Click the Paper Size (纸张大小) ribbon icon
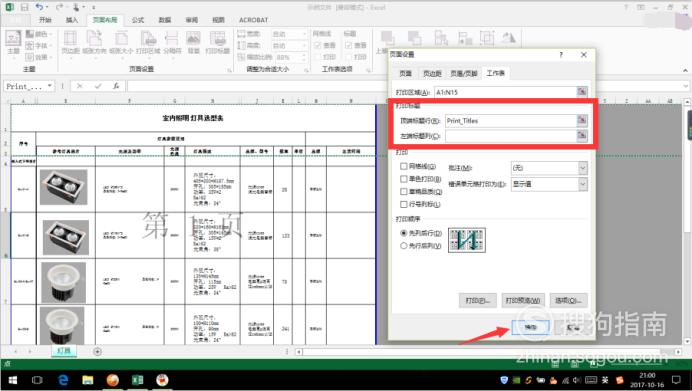The image size is (692, 391). 121,42
